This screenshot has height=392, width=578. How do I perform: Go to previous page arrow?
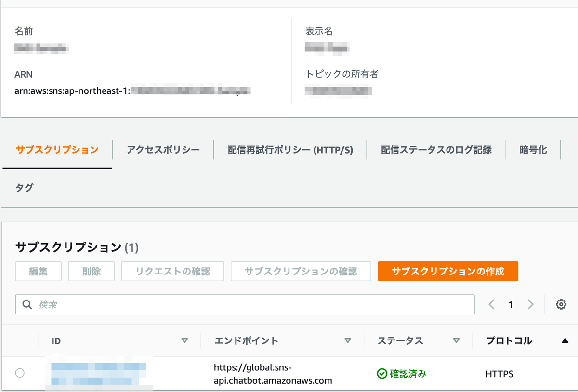(x=491, y=304)
